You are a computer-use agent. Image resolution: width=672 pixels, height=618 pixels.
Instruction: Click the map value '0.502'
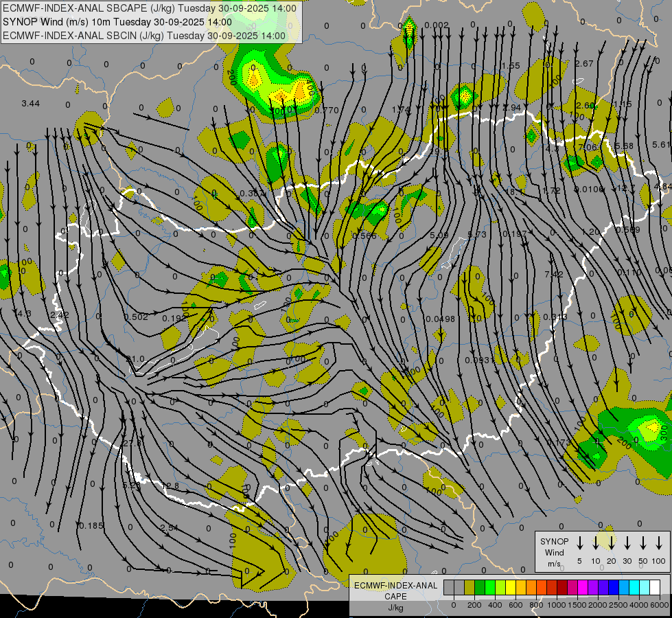[137, 317]
